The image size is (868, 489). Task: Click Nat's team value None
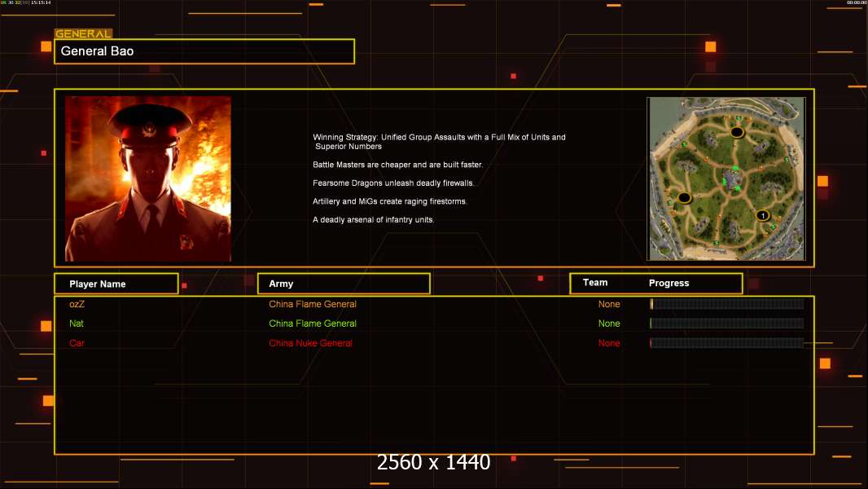coord(609,324)
